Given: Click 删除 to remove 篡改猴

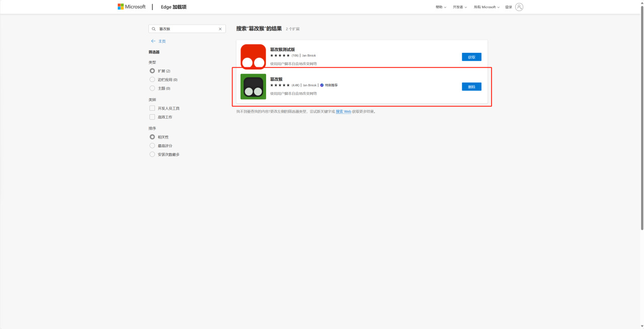Looking at the screenshot, I should point(471,86).
